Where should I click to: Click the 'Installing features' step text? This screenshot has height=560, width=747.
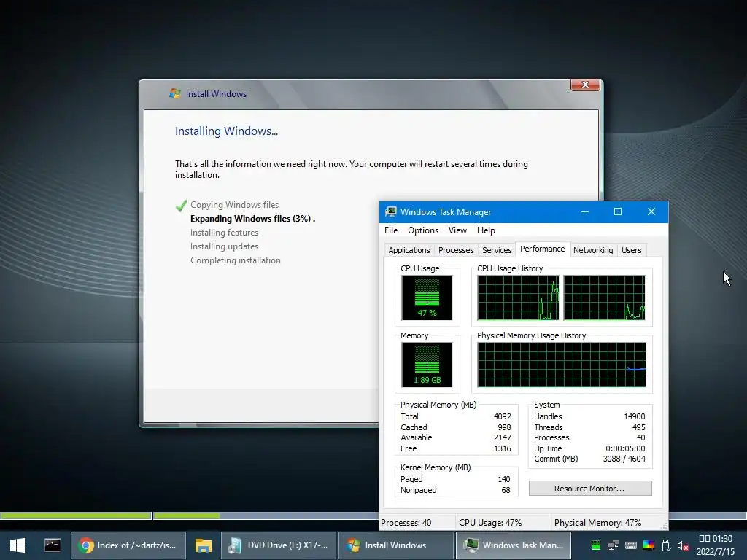click(224, 233)
